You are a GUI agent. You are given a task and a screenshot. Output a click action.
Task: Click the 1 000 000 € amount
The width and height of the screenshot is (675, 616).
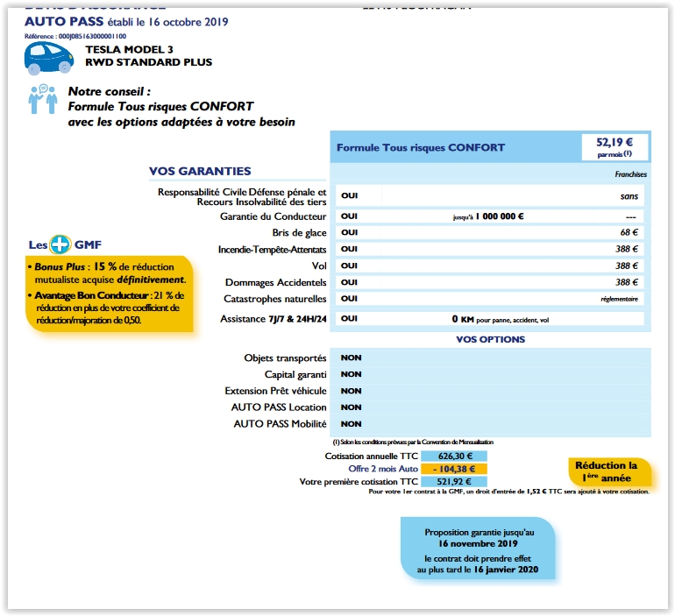pyautogui.click(x=500, y=216)
